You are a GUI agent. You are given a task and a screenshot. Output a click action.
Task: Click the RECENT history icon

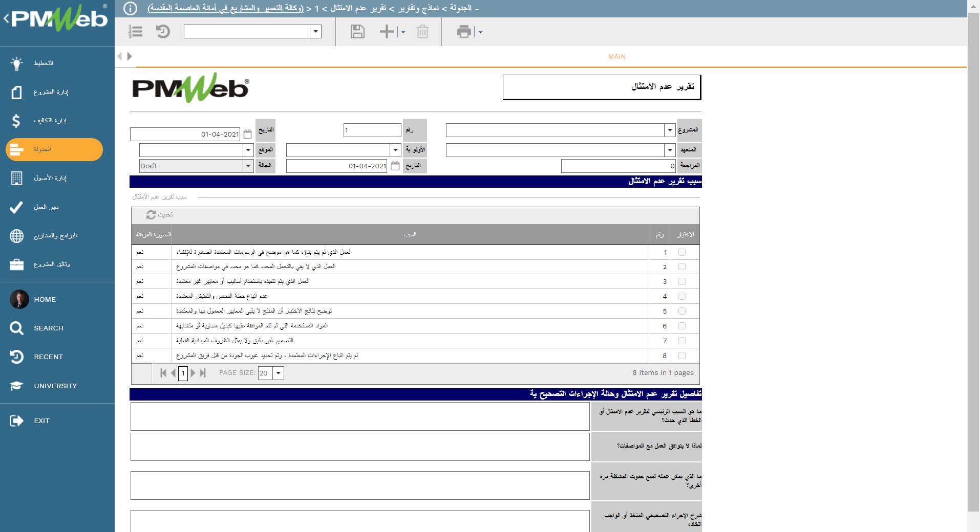[x=16, y=357]
